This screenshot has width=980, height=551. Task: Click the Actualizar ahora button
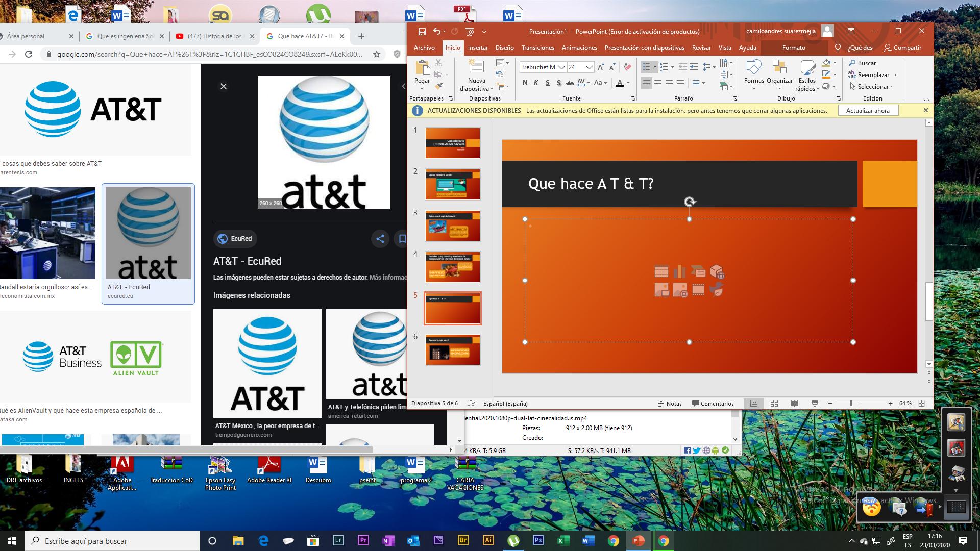tap(868, 111)
